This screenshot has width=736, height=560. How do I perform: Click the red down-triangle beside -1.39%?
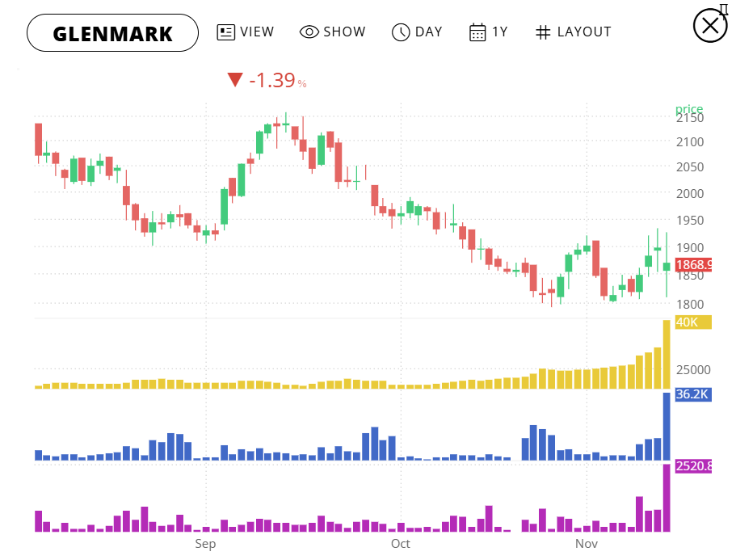point(235,79)
